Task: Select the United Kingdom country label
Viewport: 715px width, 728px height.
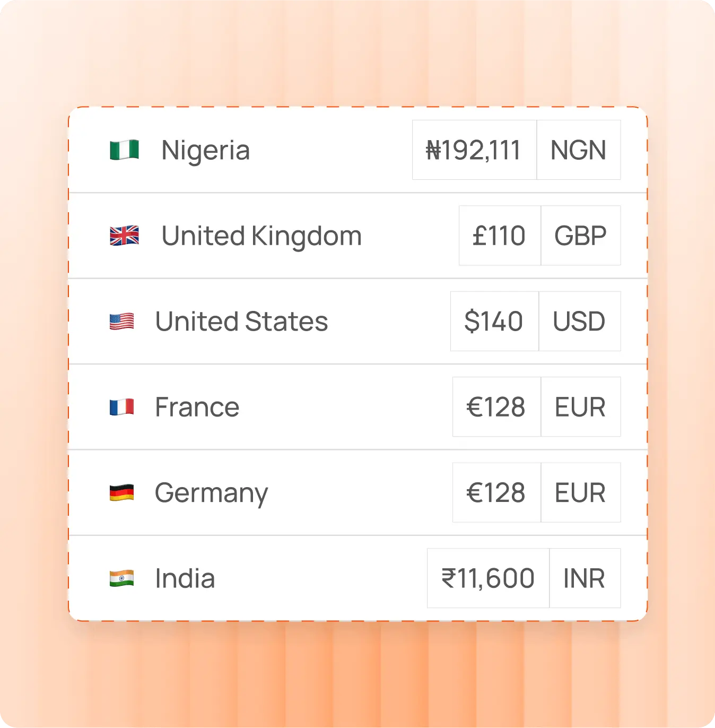Action: pos(261,236)
